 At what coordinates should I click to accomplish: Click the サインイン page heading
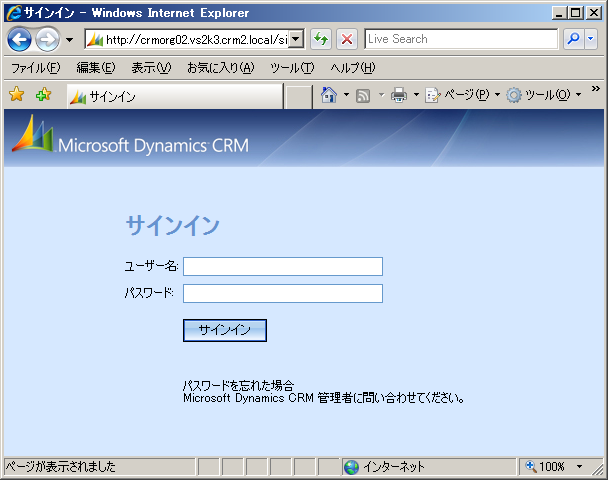point(173,225)
